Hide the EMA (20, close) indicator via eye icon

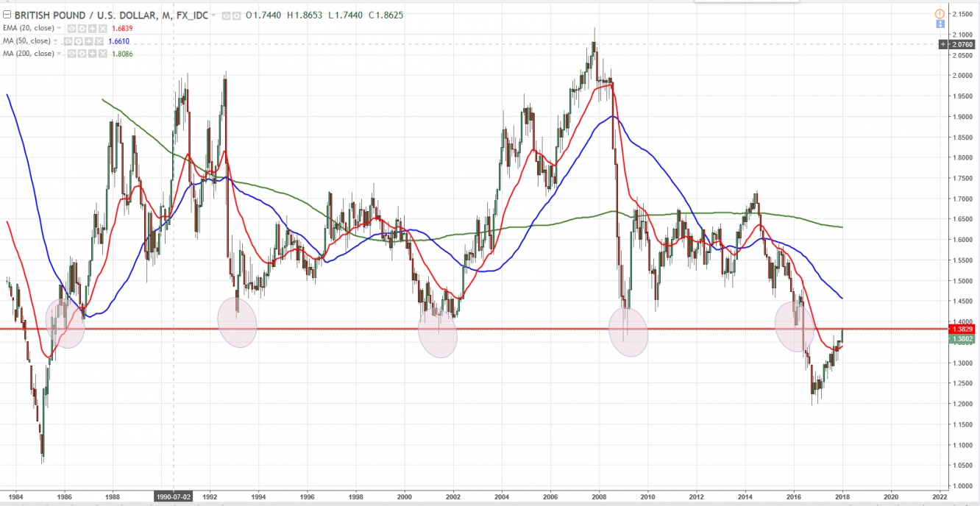[71, 29]
